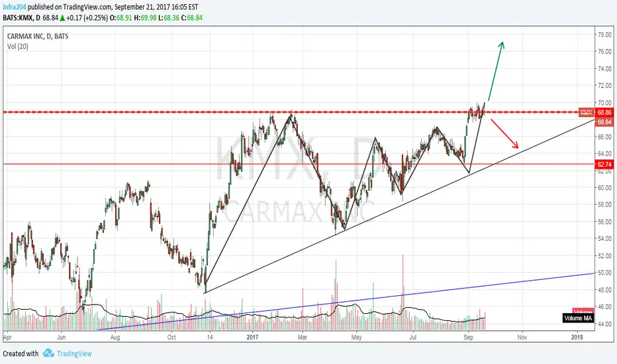Click the green up-triangle price change icon
Viewport: 617px width, 364px height.
click(x=62, y=18)
